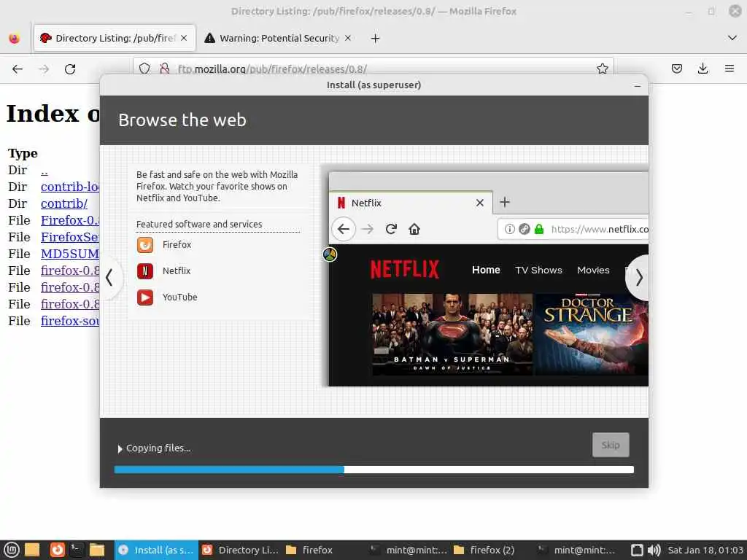The image size is (747, 560).
Task: Expand the Copying files details triangle
Action: [x=120, y=448]
